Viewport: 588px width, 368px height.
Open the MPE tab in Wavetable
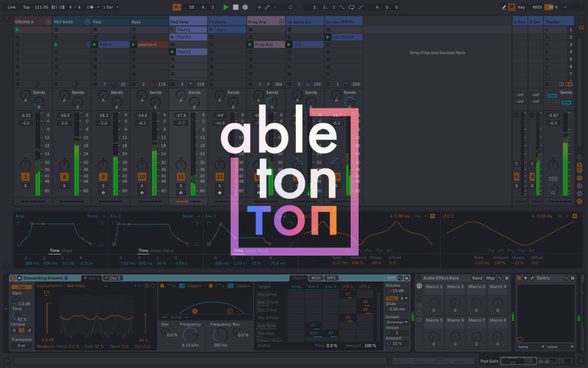click(331, 278)
